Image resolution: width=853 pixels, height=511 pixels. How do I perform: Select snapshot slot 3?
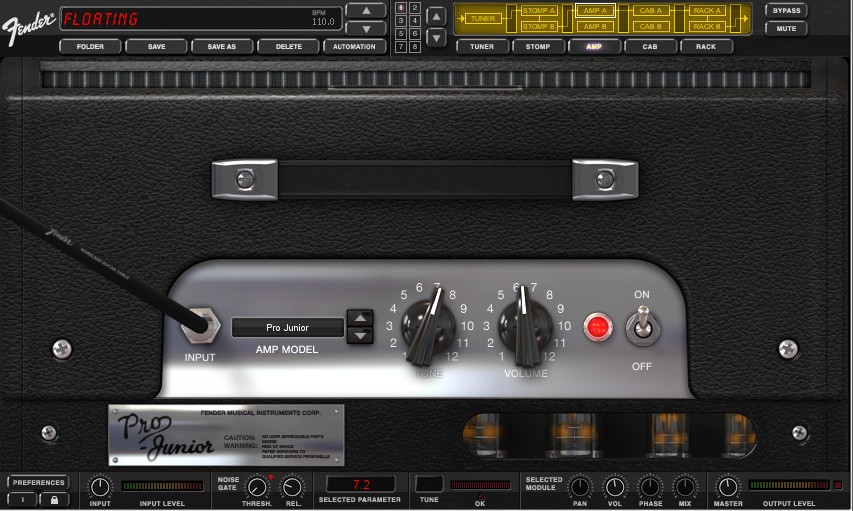tap(401, 21)
